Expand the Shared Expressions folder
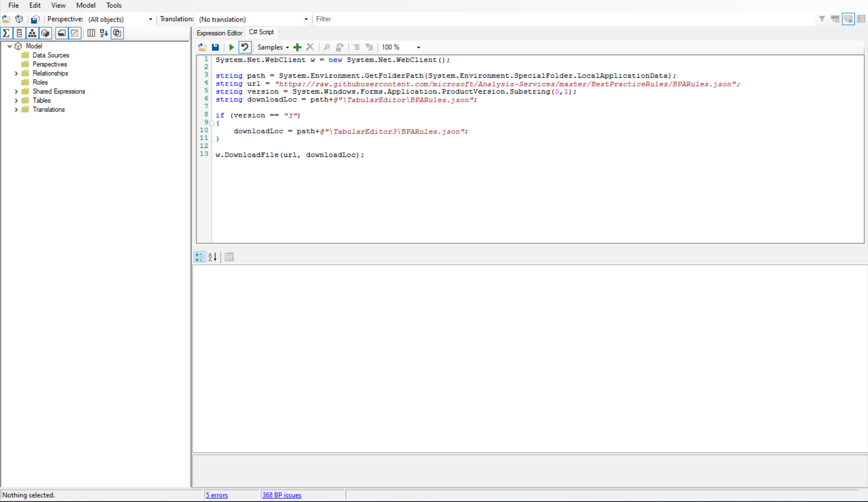 [16, 91]
